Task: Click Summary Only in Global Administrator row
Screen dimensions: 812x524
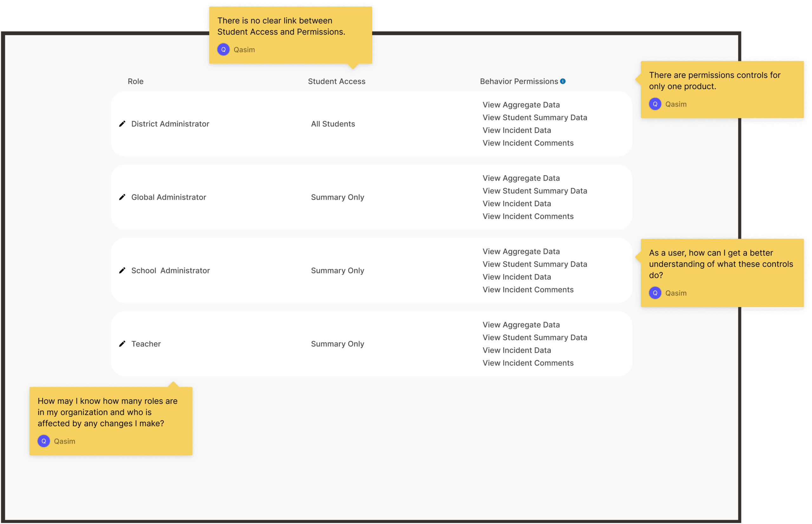Action: coord(337,197)
